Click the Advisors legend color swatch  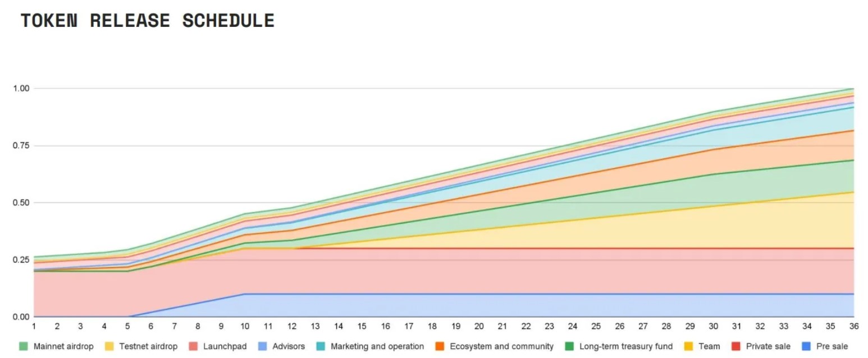pyautogui.click(x=263, y=346)
